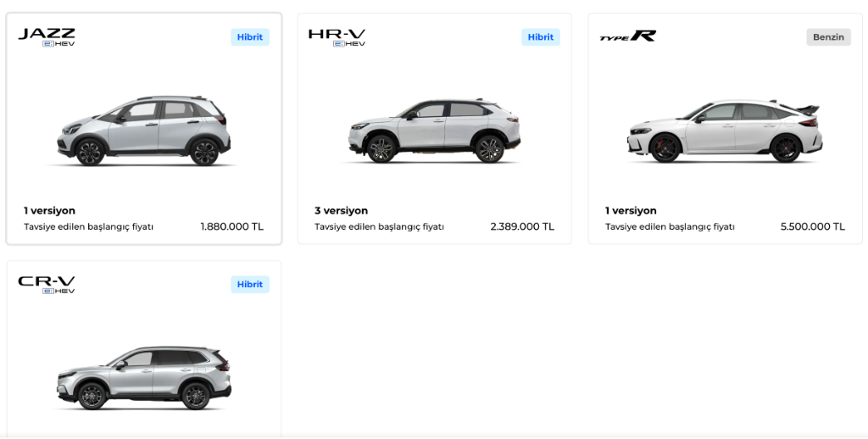Image resolution: width=868 pixels, height=439 pixels.
Task: Open the CR-V car image
Action: [143, 377]
